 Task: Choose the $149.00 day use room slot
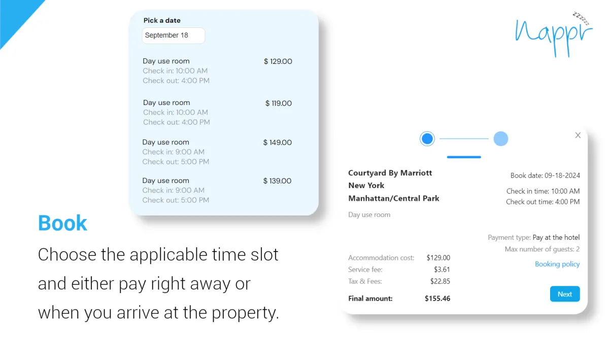pos(217,152)
